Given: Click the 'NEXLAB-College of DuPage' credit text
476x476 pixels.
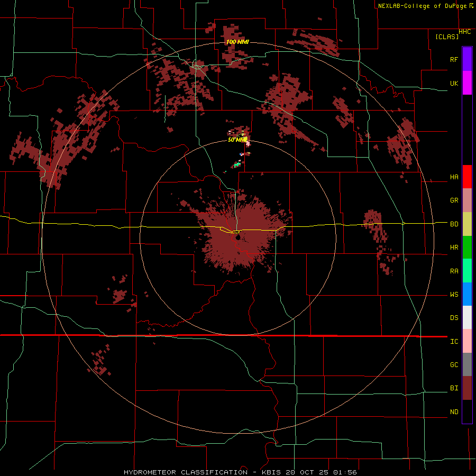Looking at the screenshot, I should 422,6.
